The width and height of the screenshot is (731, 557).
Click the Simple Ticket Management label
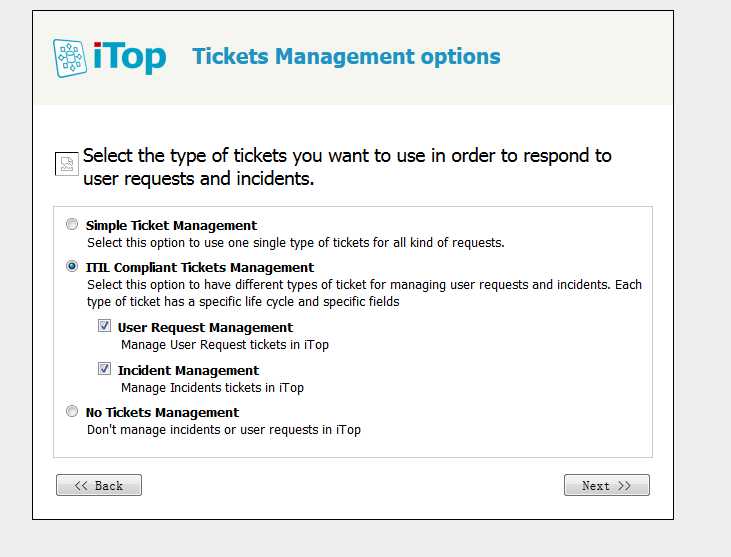point(171,226)
